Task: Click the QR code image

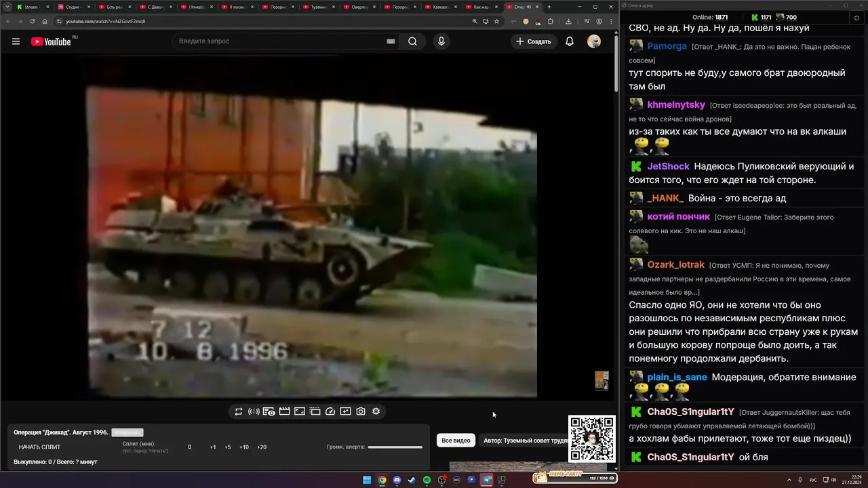Action: (x=592, y=439)
